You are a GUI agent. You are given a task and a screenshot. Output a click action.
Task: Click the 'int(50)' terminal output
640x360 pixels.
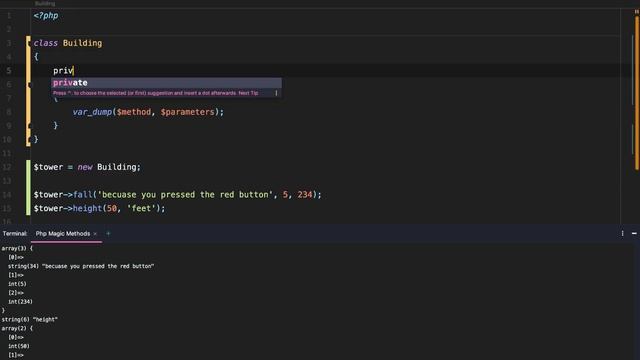[18, 346]
